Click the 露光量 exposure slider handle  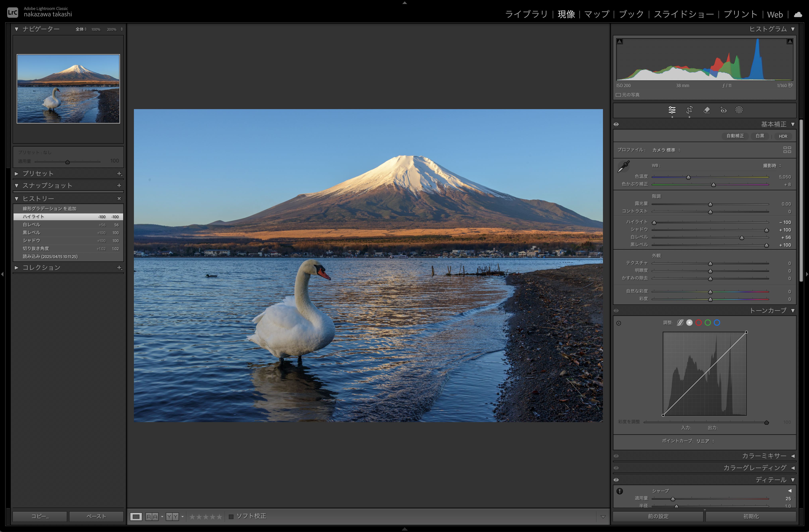[x=710, y=204]
